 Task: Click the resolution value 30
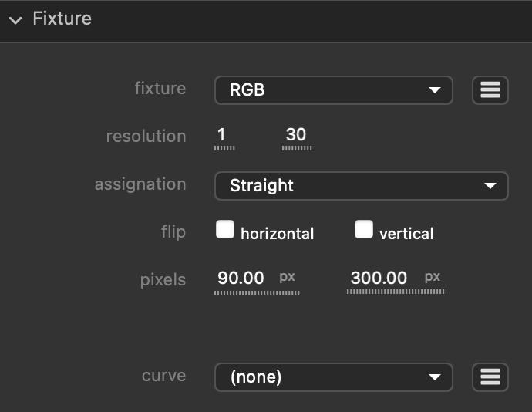tap(296, 136)
